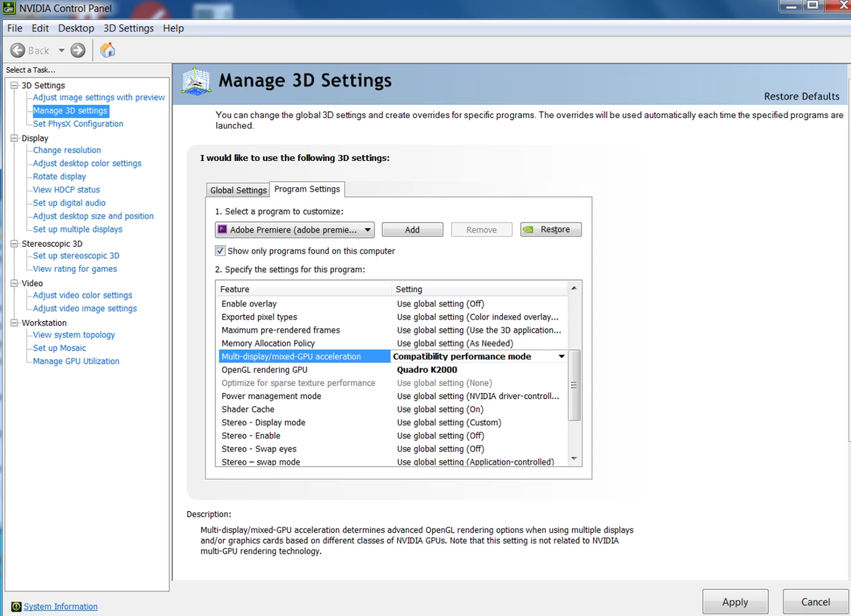Open the Back history dropdown arrow
Image resolution: width=851 pixels, height=616 pixels.
(x=61, y=50)
